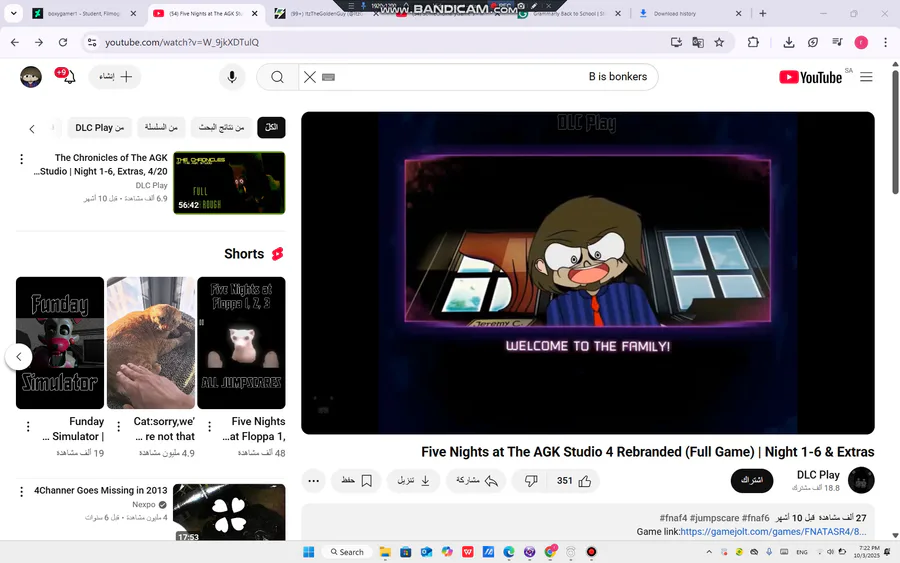Viewport: 900px width, 563px height.
Task: Open DLC Play channel name link
Action: click(x=818, y=475)
